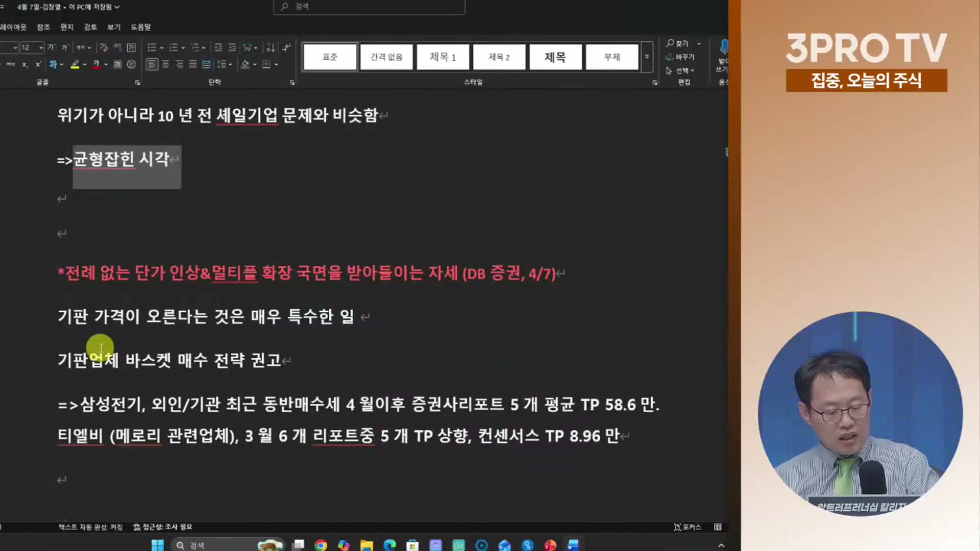This screenshot has height=551, width=980.
Task: Center-align the paragraph
Action: 165,64
